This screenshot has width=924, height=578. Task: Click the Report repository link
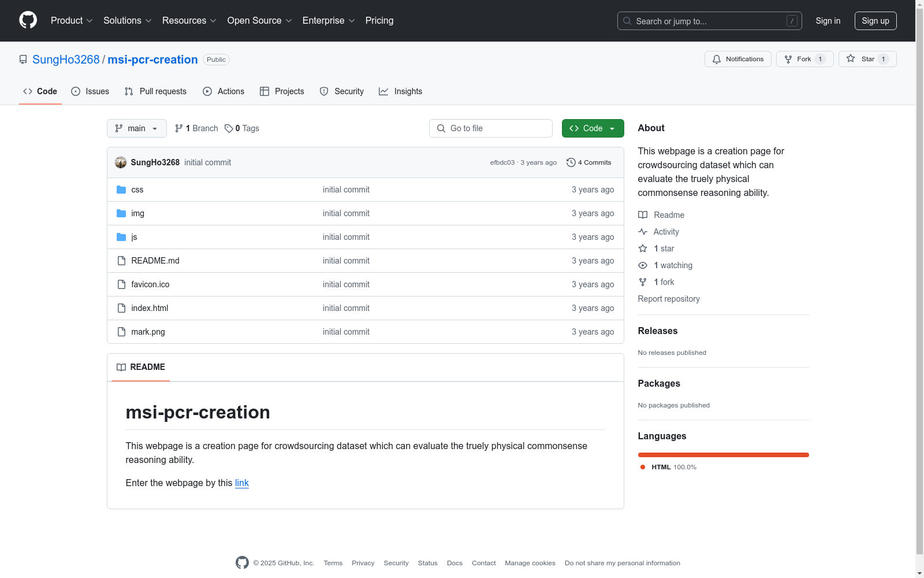point(669,299)
